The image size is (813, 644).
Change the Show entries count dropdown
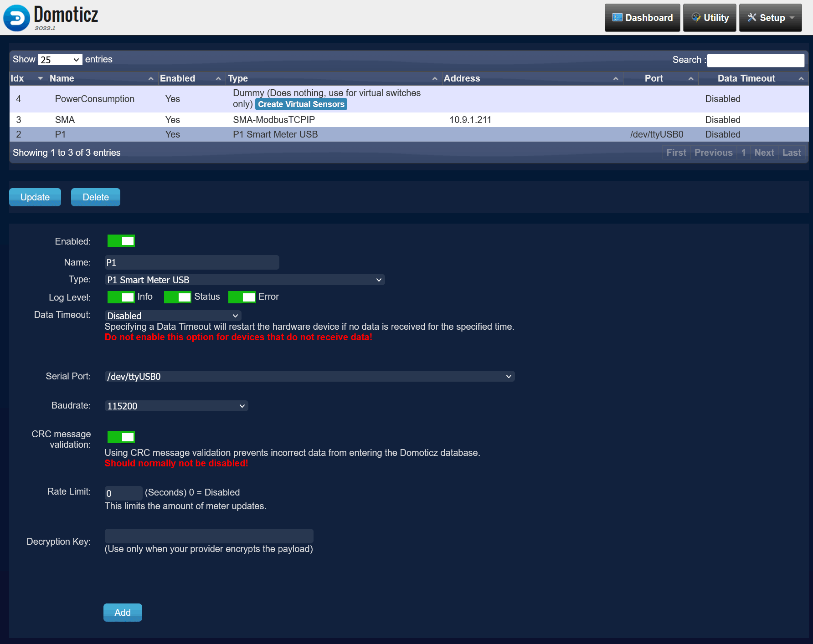(x=60, y=60)
